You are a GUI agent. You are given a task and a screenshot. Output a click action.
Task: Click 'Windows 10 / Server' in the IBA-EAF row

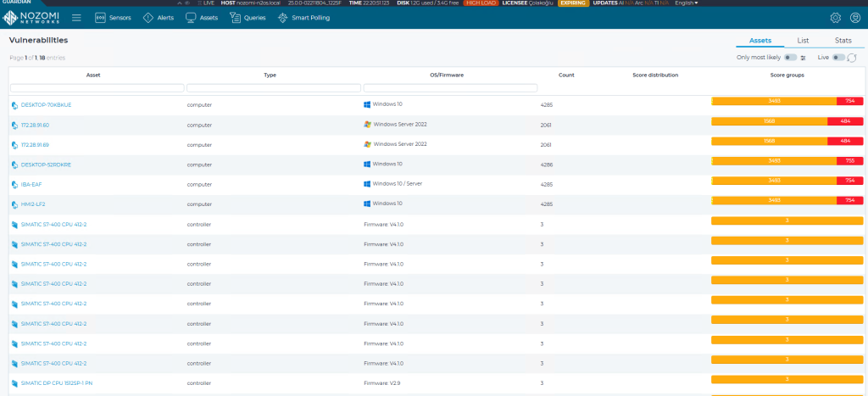pyautogui.click(x=398, y=184)
